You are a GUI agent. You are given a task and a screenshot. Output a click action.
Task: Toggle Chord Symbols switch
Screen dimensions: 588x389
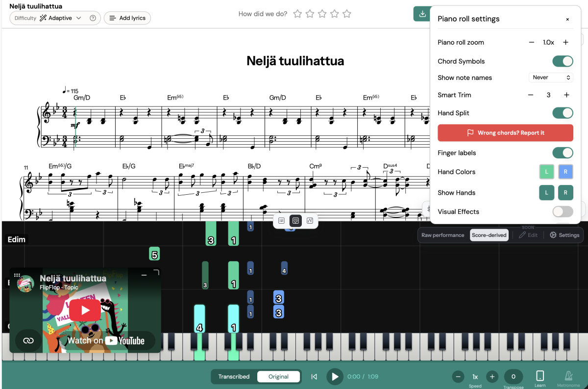pyautogui.click(x=563, y=61)
